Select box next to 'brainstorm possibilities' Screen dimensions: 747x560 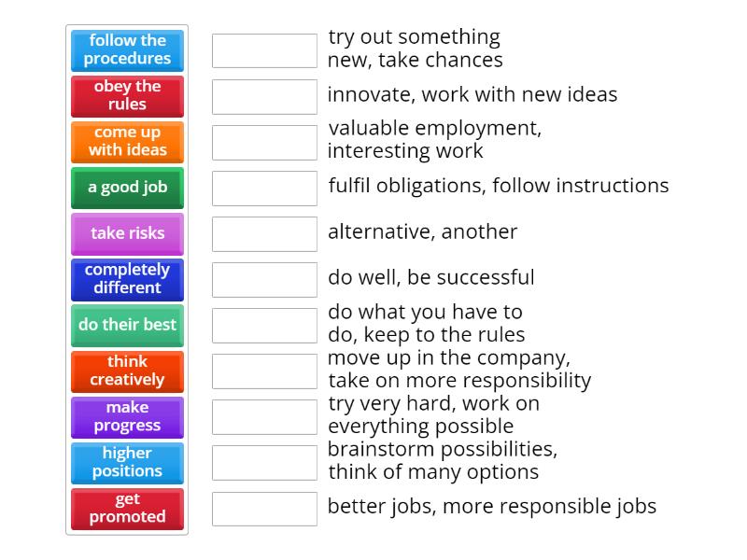pyautogui.click(x=264, y=463)
